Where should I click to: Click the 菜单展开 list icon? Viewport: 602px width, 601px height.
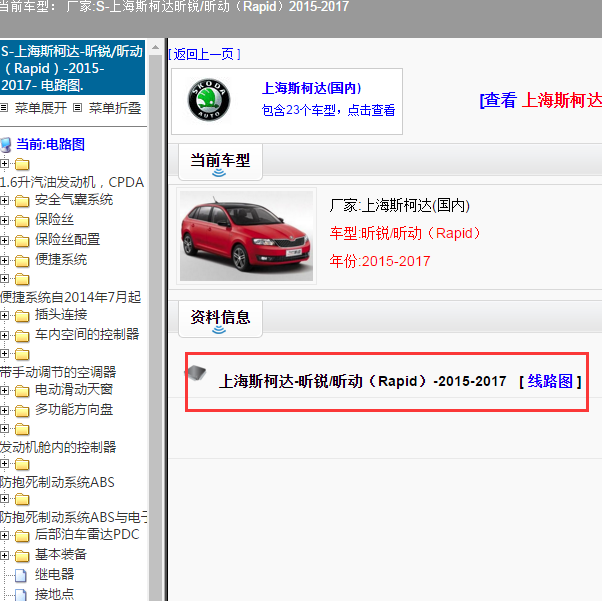click(4, 108)
